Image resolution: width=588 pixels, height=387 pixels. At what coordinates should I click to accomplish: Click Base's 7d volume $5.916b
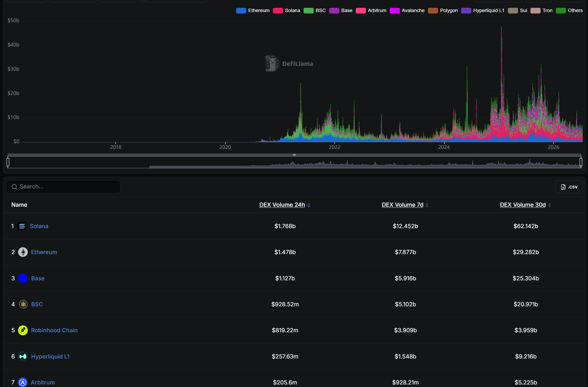click(405, 278)
